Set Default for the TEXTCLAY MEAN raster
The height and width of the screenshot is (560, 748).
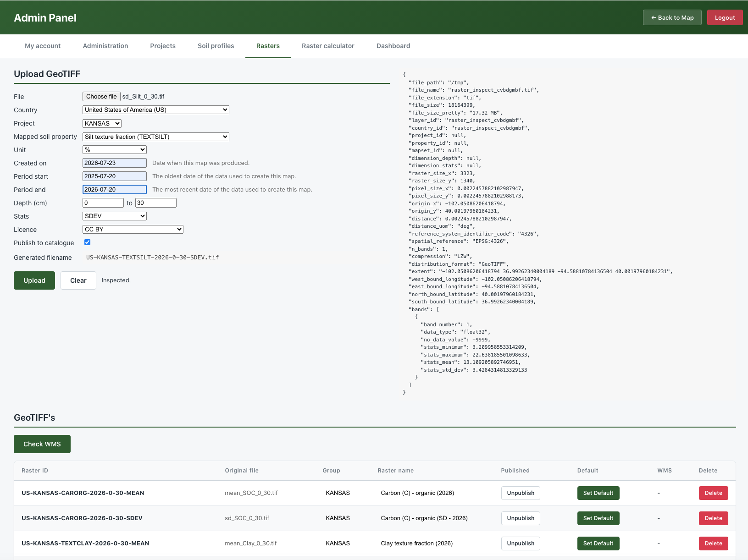598,544
